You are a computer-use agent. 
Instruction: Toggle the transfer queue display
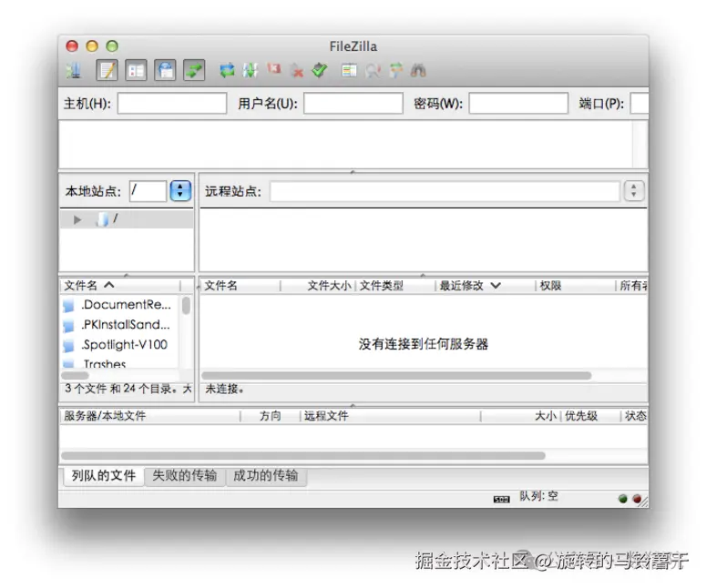tap(194, 70)
